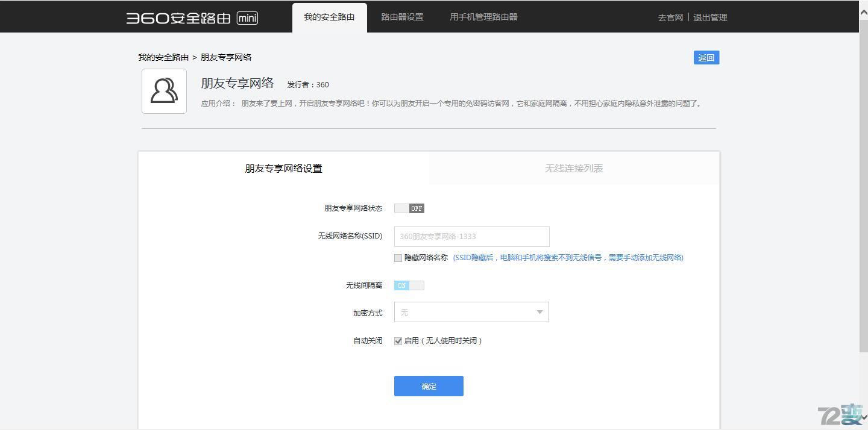Check the 隐藏网络名称 checkbox
The height and width of the screenshot is (430, 868).
click(x=398, y=258)
